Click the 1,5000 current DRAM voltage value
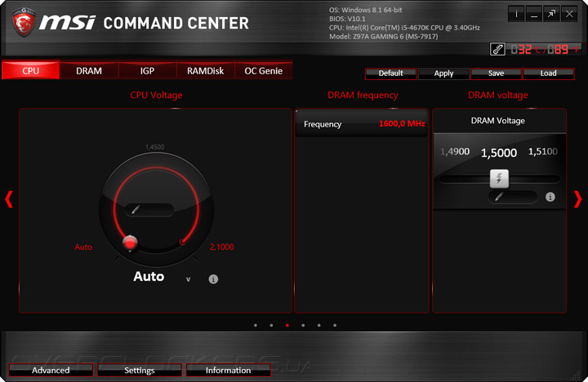The image size is (588, 382). 499,153
